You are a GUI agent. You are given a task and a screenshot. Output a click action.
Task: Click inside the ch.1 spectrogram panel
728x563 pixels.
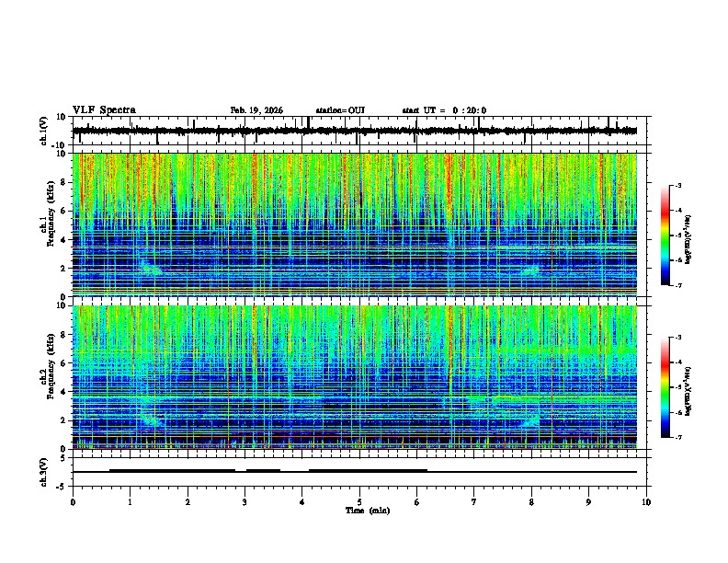pos(355,224)
